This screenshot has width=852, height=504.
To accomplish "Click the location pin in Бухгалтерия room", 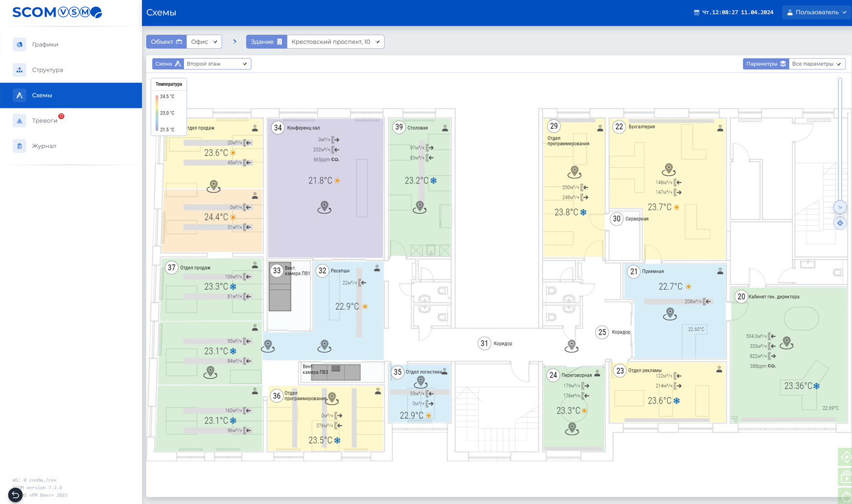I will pos(669,169).
